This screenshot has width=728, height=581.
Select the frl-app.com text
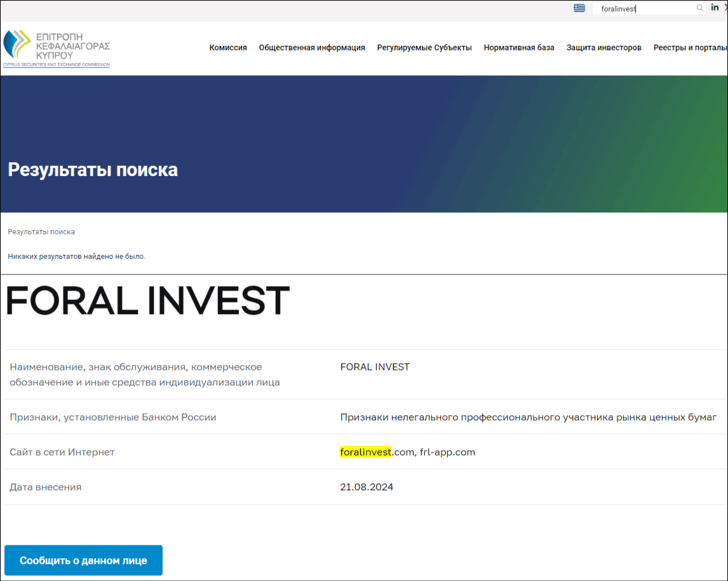pyautogui.click(x=448, y=452)
